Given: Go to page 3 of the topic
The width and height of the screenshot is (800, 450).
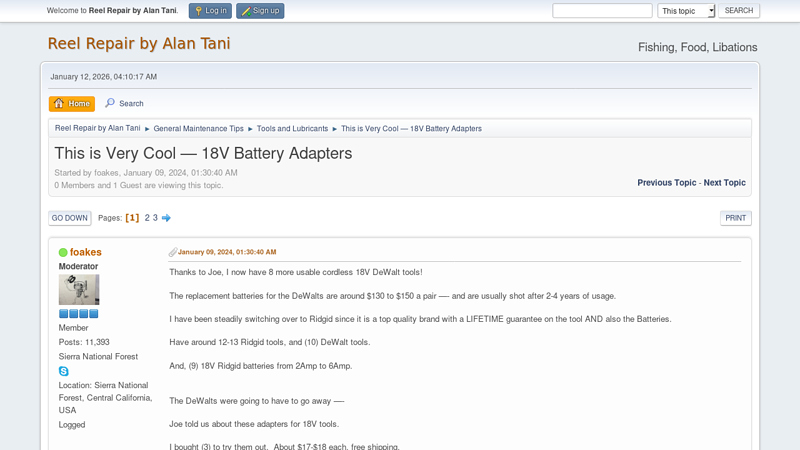Looking at the screenshot, I should (x=155, y=218).
